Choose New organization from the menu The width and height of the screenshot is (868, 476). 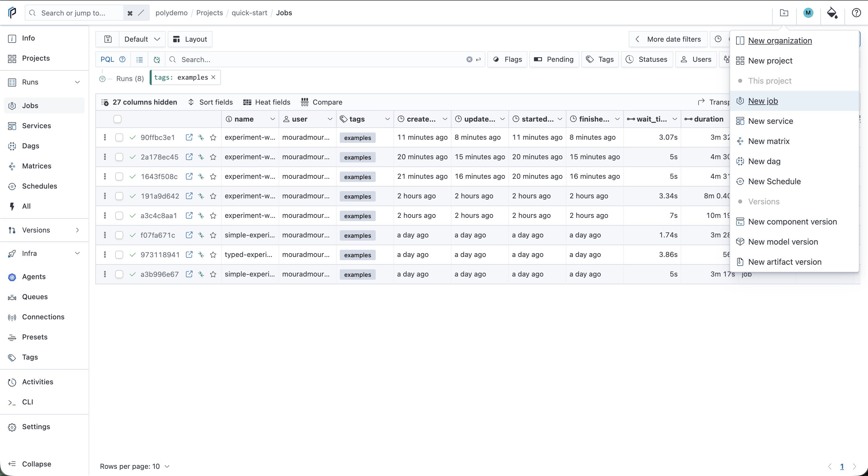pyautogui.click(x=794, y=41)
